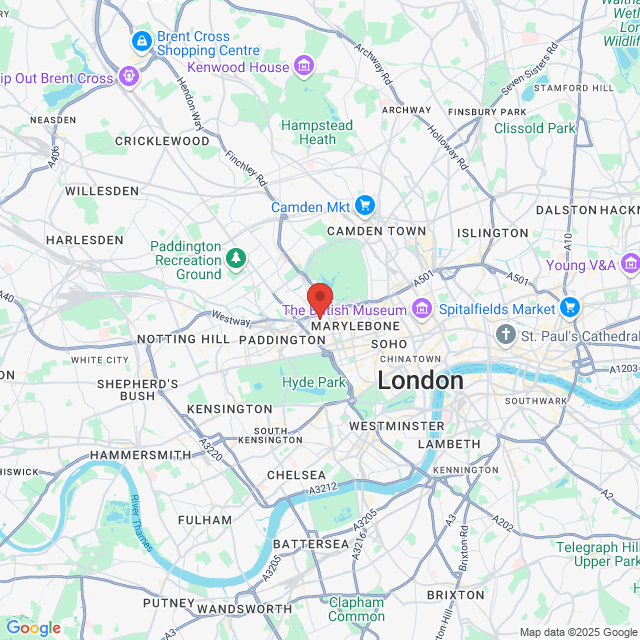The width and height of the screenshot is (640, 640).
Task: Open the Young V&A museum icon
Action: pos(631,264)
